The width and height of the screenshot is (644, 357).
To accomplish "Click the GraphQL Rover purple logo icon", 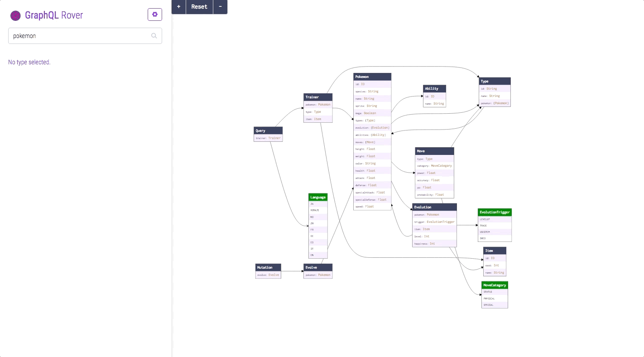I will point(15,15).
